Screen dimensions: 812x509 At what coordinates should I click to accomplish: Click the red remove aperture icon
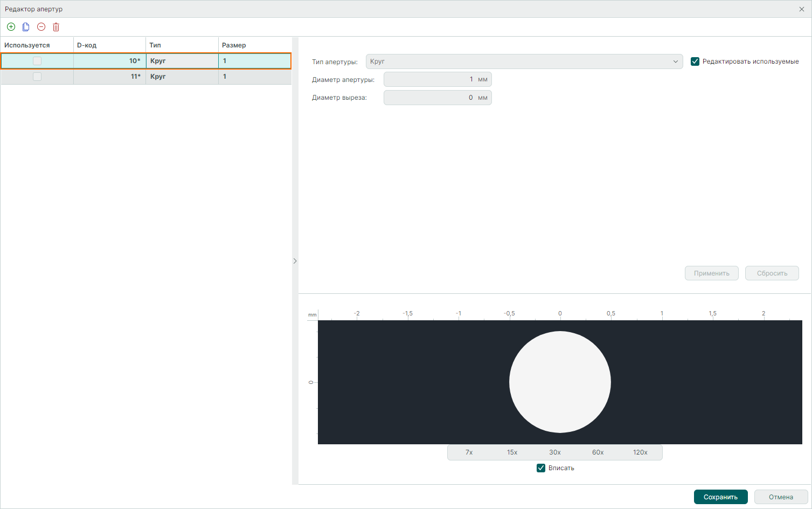pos(41,27)
